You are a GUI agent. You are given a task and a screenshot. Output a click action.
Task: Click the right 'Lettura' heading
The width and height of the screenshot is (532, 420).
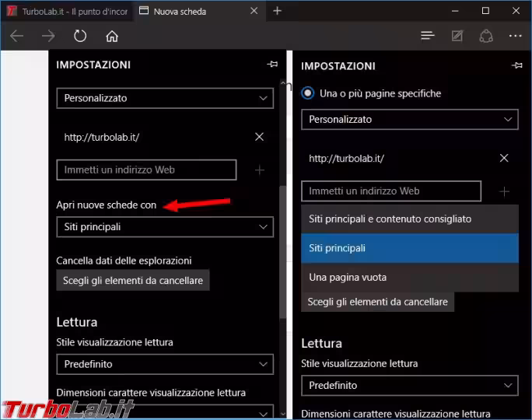click(x=322, y=343)
